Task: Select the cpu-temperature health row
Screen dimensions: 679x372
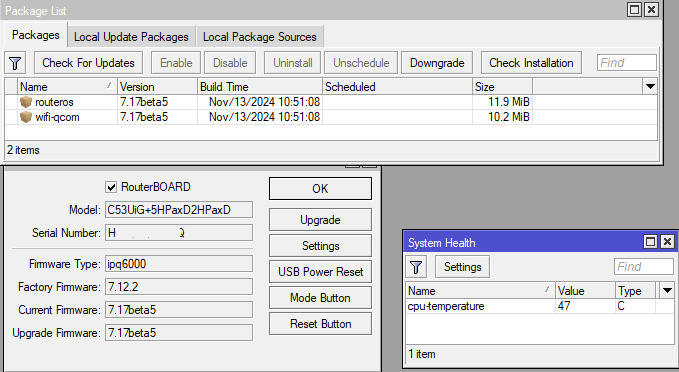Action: click(x=540, y=306)
